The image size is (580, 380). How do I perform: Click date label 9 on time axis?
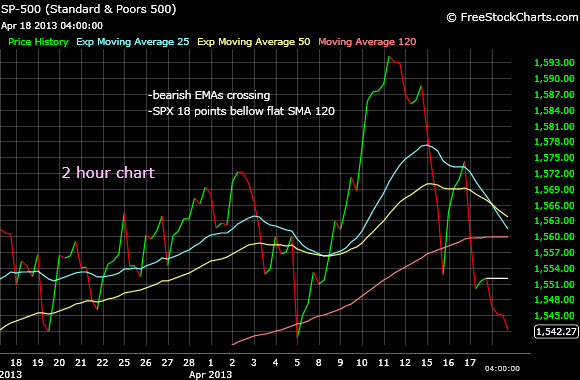click(340, 363)
